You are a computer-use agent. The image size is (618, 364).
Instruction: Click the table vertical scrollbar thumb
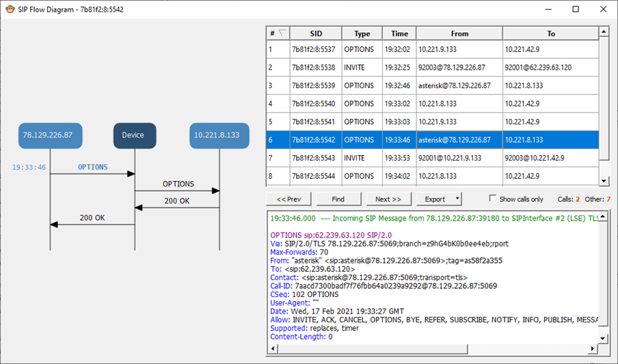[604, 98]
